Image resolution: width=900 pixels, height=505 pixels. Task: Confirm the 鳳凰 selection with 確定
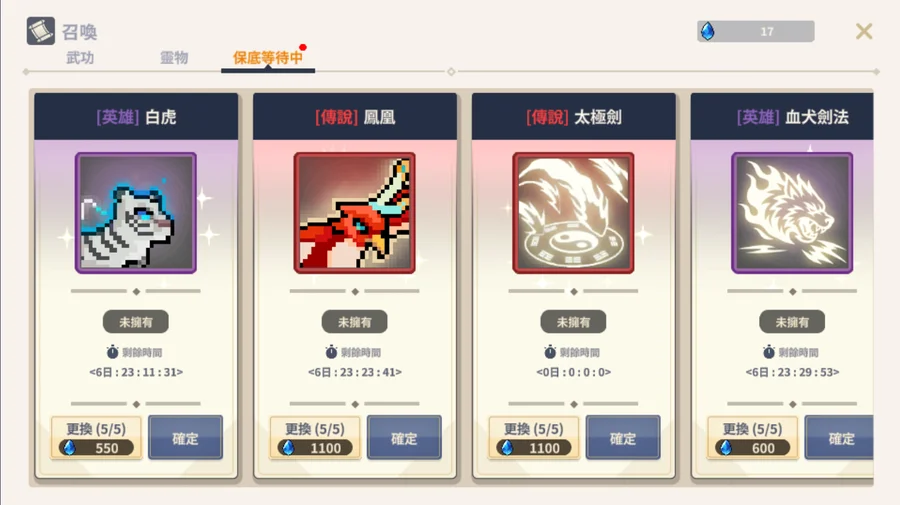click(x=404, y=438)
